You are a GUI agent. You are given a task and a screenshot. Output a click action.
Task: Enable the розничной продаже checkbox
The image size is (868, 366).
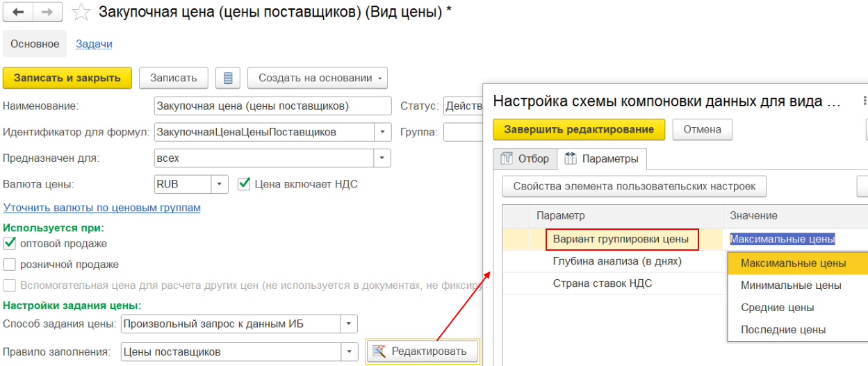click(10, 265)
